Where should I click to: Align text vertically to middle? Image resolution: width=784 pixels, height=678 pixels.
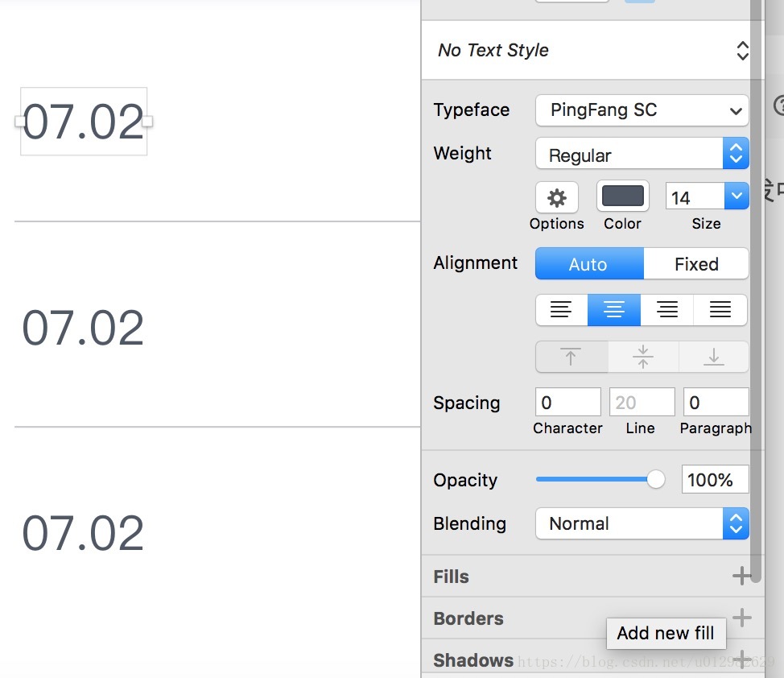[x=643, y=357]
